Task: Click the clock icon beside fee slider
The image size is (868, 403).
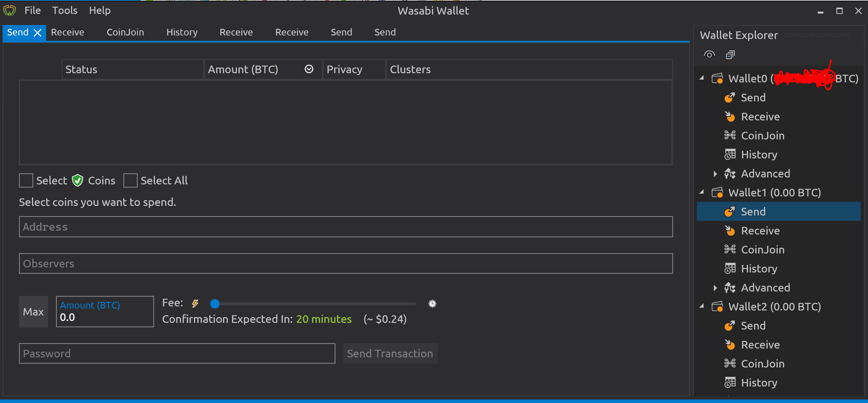Action: coord(432,304)
